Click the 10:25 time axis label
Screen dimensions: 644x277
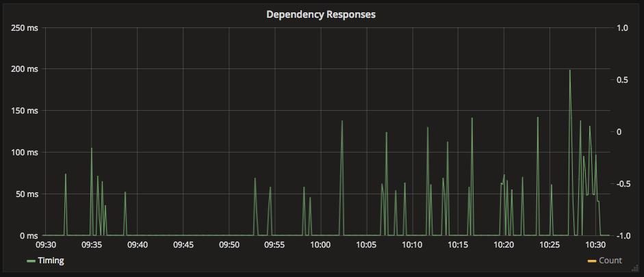pyautogui.click(x=550, y=246)
